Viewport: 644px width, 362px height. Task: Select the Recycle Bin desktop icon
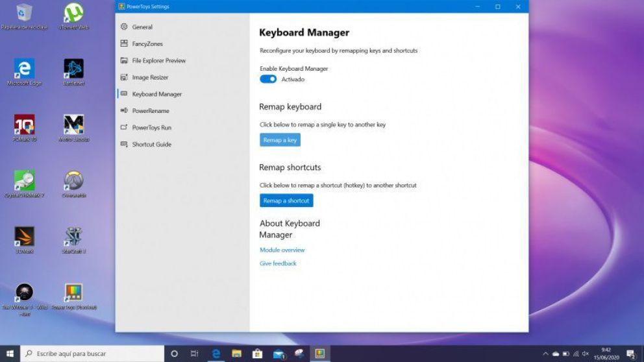click(x=24, y=16)
